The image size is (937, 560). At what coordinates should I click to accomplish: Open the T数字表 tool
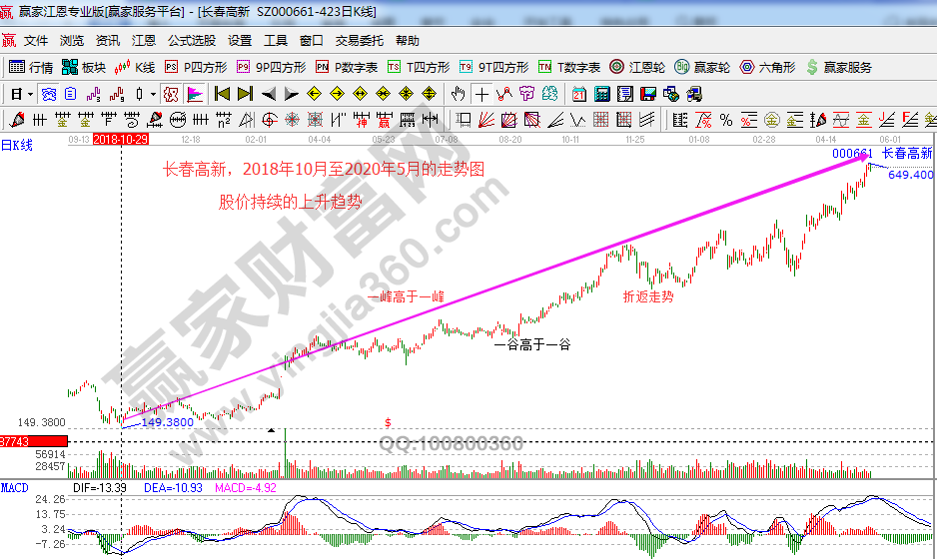point(569,68)
